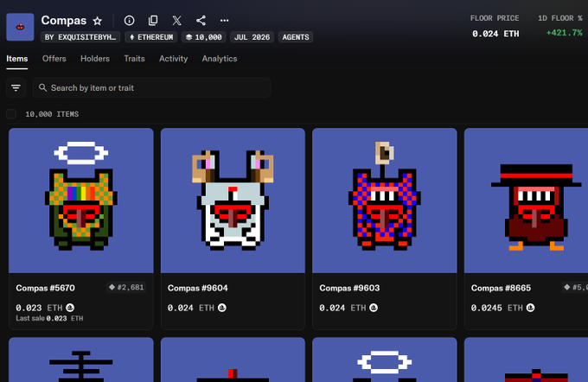Copy collection address with the copy icon
588x382 pixels.
pyautogui.click(x=153, y=21)
